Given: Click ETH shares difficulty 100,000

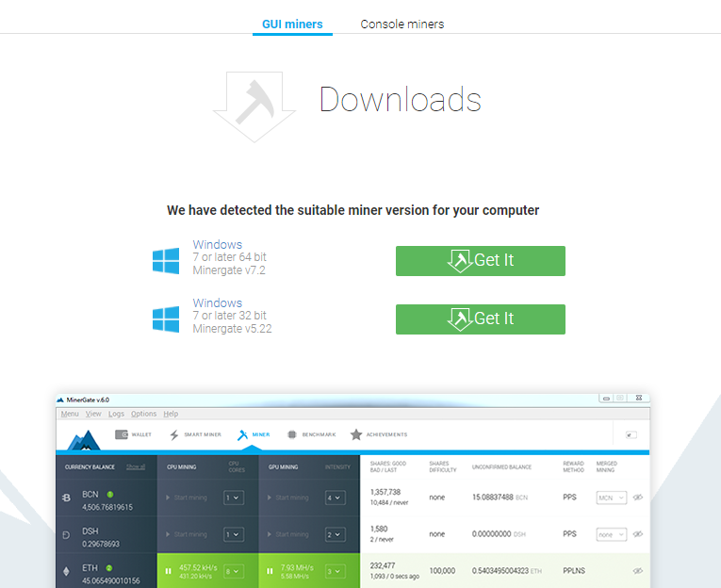Looking at the screenshot, I should (x=442, y=570).
